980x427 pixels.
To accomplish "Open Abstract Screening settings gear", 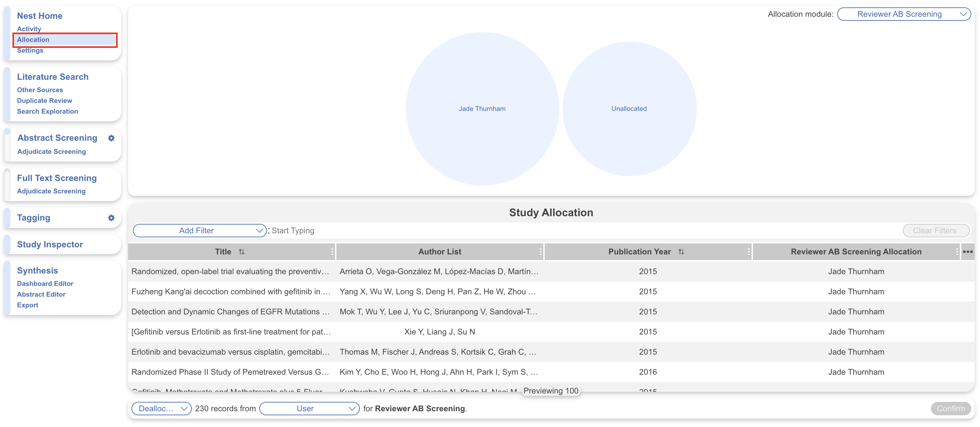I will coord(111,138).
